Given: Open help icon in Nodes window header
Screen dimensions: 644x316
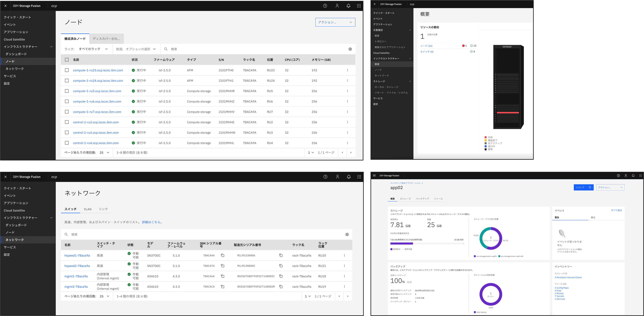Looking at the screenshot, I should (x=325, y=6).
